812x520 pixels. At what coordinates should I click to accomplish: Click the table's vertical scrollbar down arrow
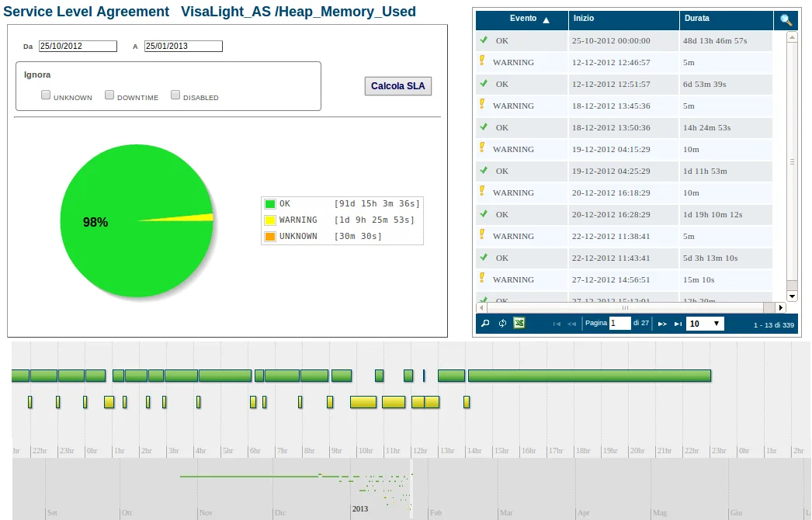pyautogui.click(x=792, y=296)
